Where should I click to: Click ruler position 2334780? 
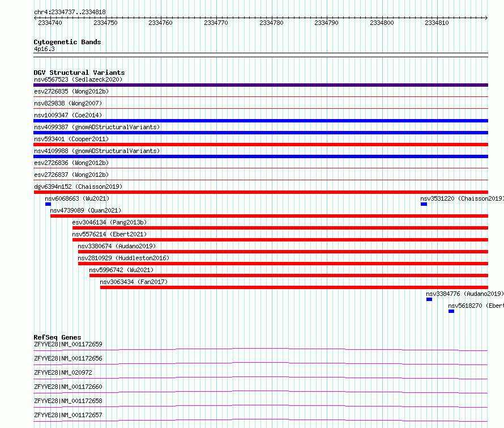[271, 23]
